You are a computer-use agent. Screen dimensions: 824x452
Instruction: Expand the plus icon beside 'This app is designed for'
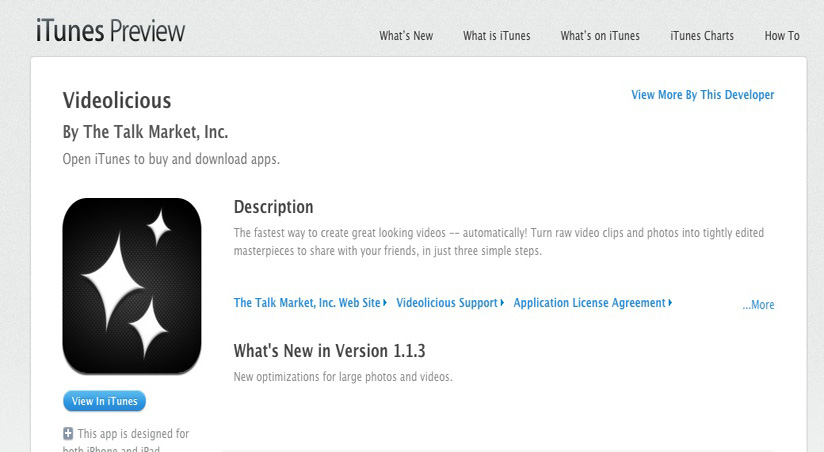click(68, 434)
